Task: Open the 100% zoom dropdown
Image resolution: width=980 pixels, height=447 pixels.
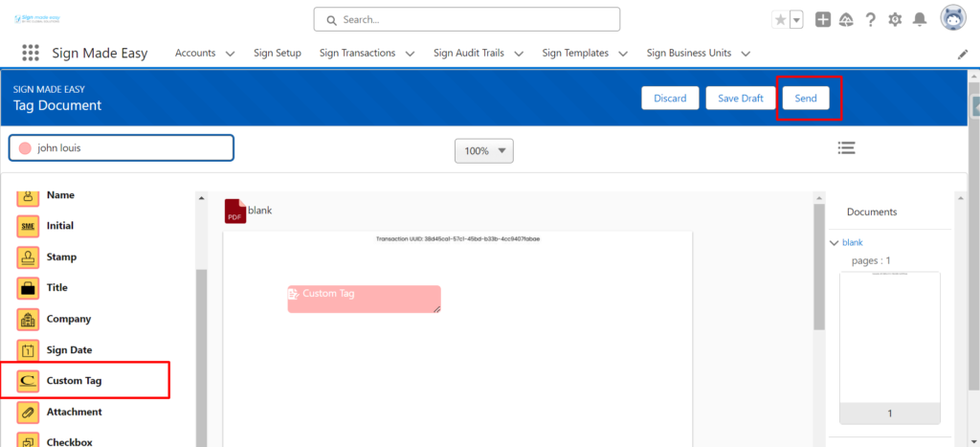Action: coord(483,150)
